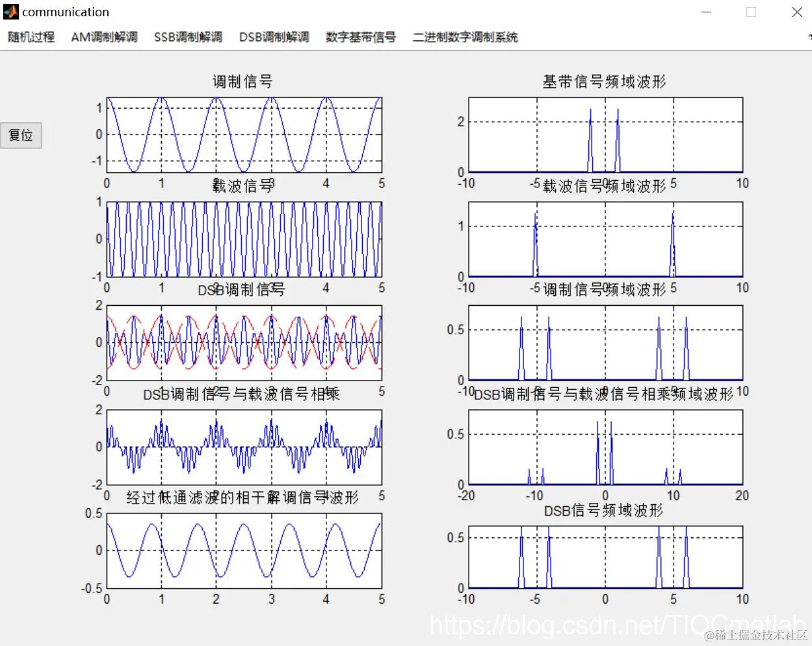
Task: Click the 载波信号频域波形 spectrum plot
Action: click(x=605, y=239)
